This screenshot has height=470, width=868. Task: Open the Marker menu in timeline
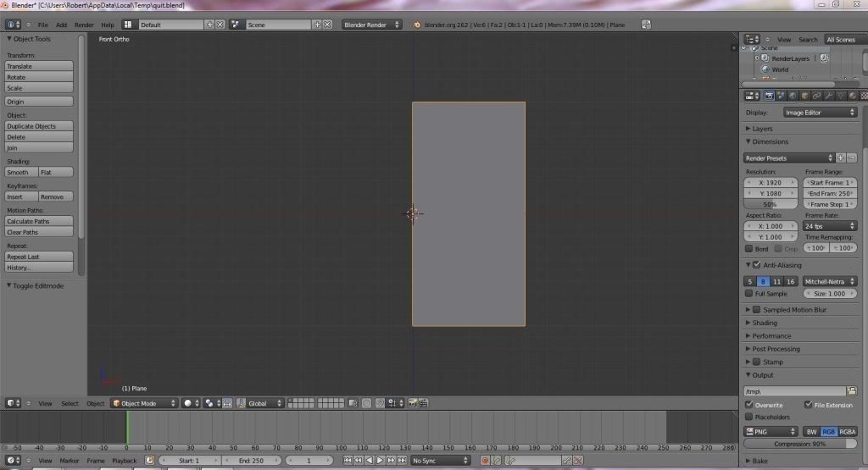(x=70, y=461)
